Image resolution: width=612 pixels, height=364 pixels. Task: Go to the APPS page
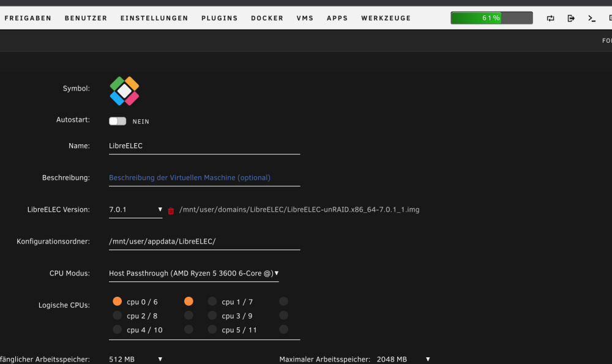point(337,18)
